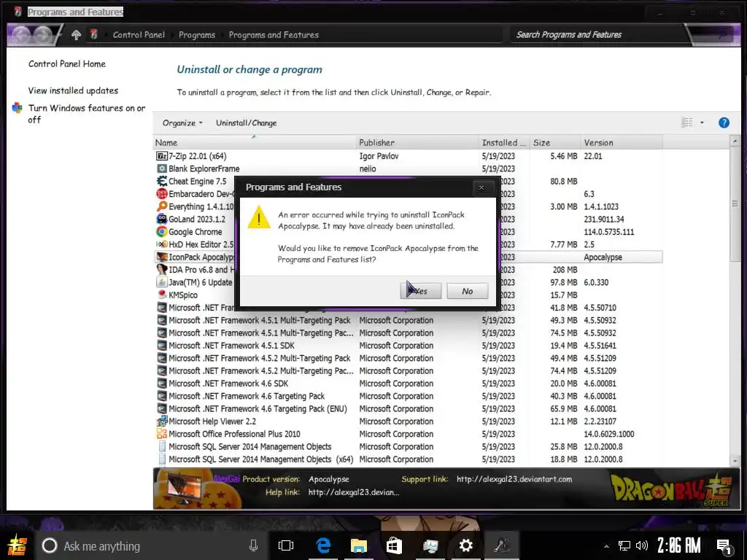Click the network tray icon
747x560 pixels.
click(x=624, y=545)
